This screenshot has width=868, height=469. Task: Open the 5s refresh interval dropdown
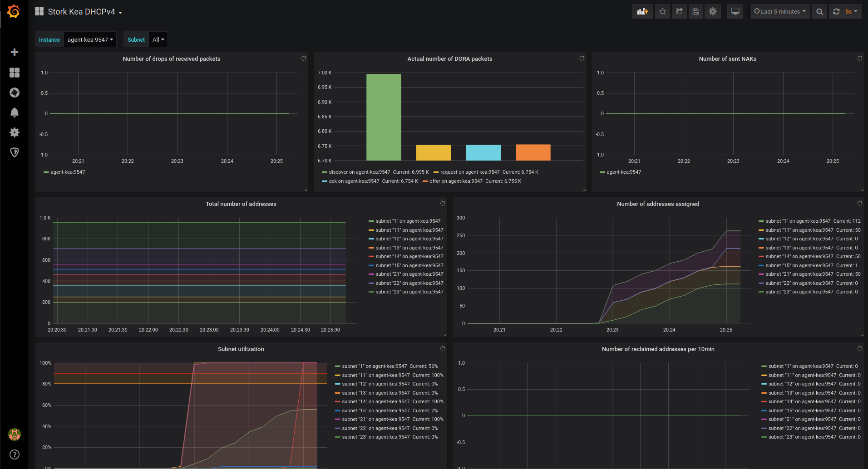(x=851, y=12)
